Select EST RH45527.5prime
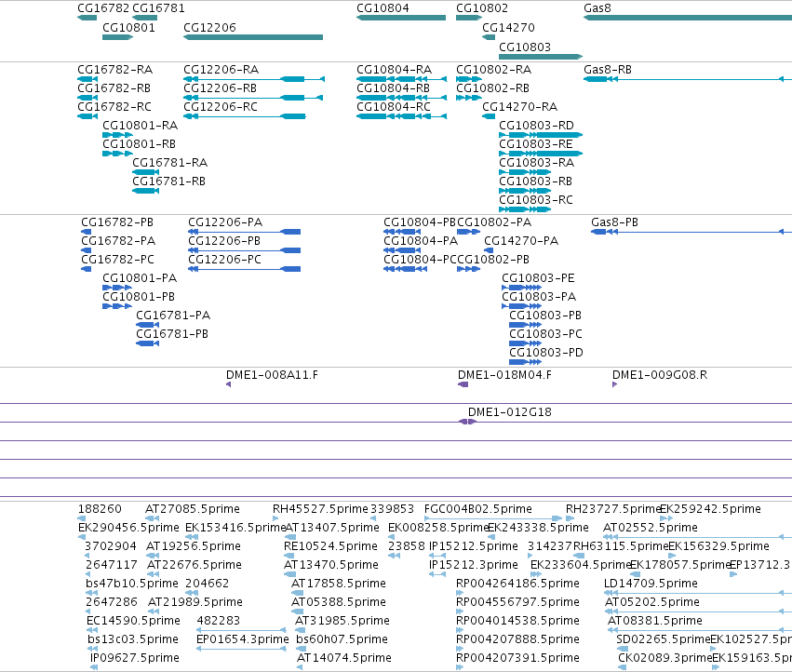This screenshot has width=792, height=672. pos(275,518)
